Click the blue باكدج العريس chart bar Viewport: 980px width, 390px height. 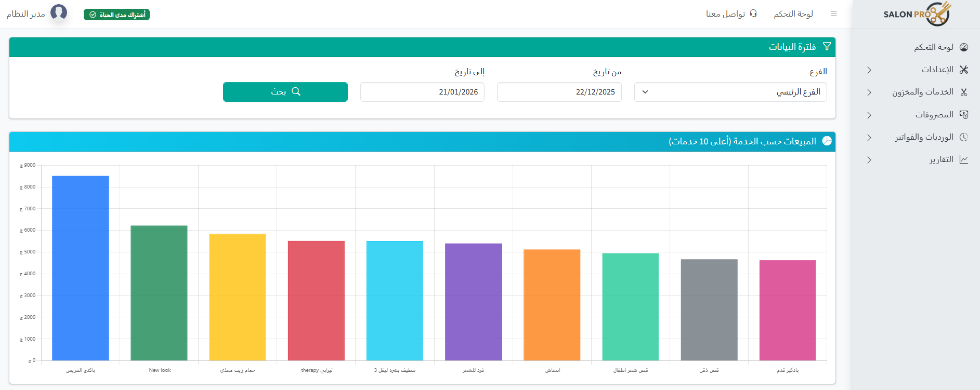tap(80, 268)
